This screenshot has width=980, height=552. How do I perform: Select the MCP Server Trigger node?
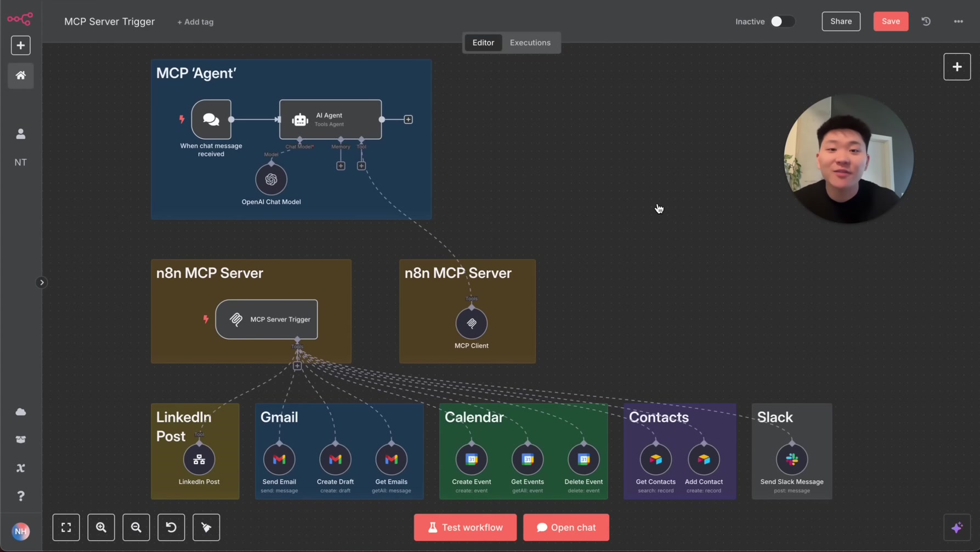pyautogui.click(x=267, y=320)
